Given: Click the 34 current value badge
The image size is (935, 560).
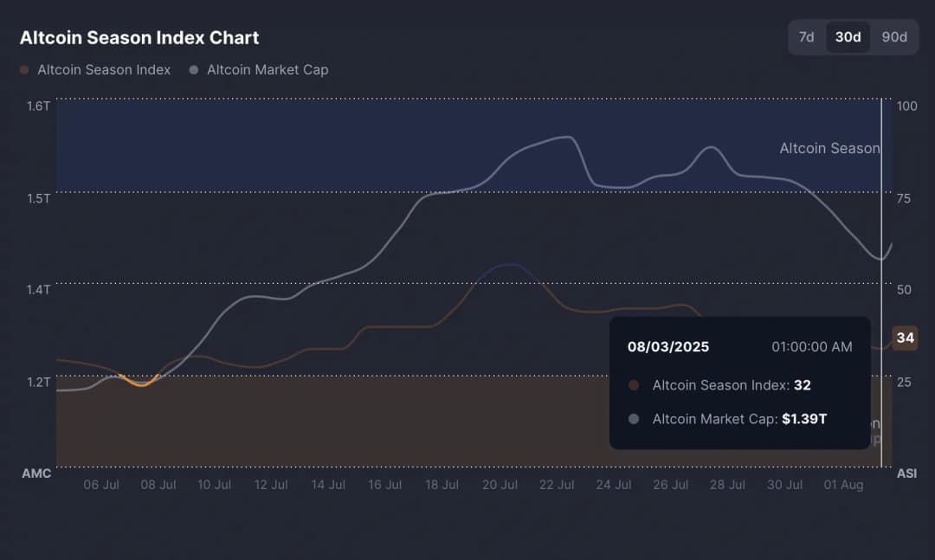Looking at the screenshot, I should pyautogui.click(x=905, y=338).
